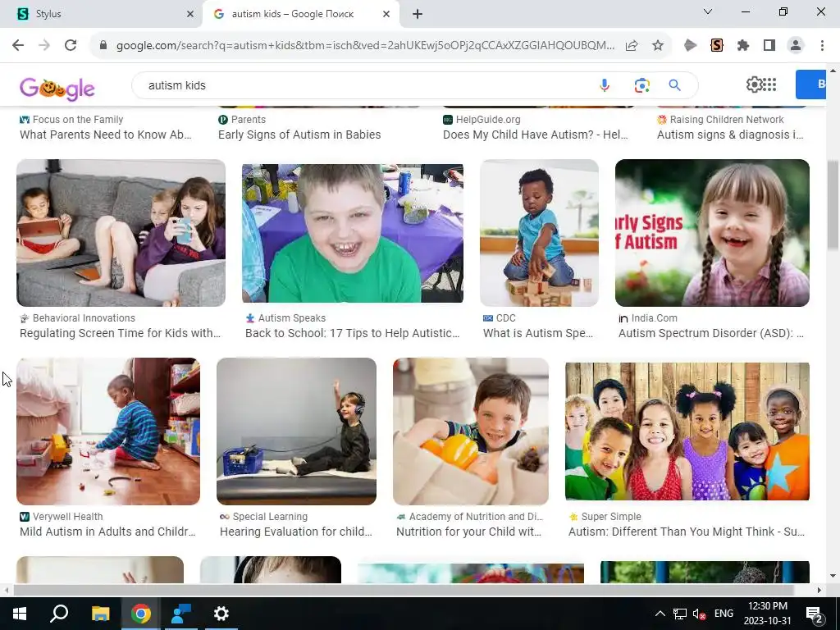Open 'Autism: Different Than You Might Think' link
This screenshot has height=630, width=840.
687,532
